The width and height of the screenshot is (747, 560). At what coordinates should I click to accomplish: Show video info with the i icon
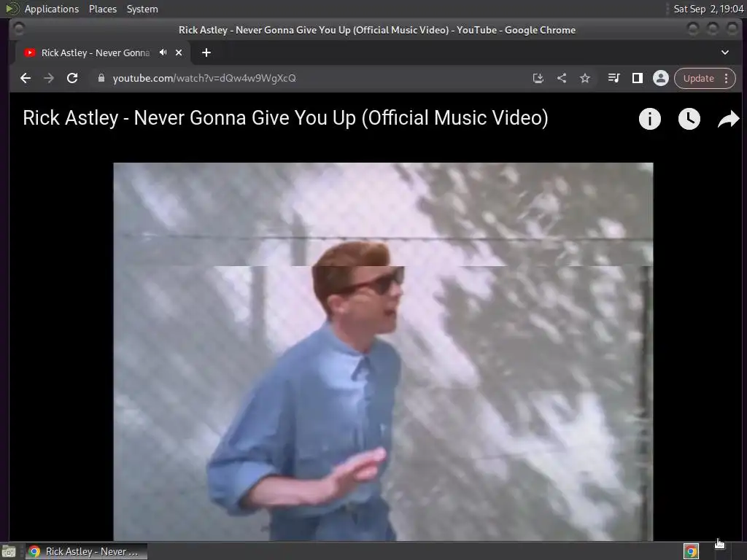tap(650, 119)
